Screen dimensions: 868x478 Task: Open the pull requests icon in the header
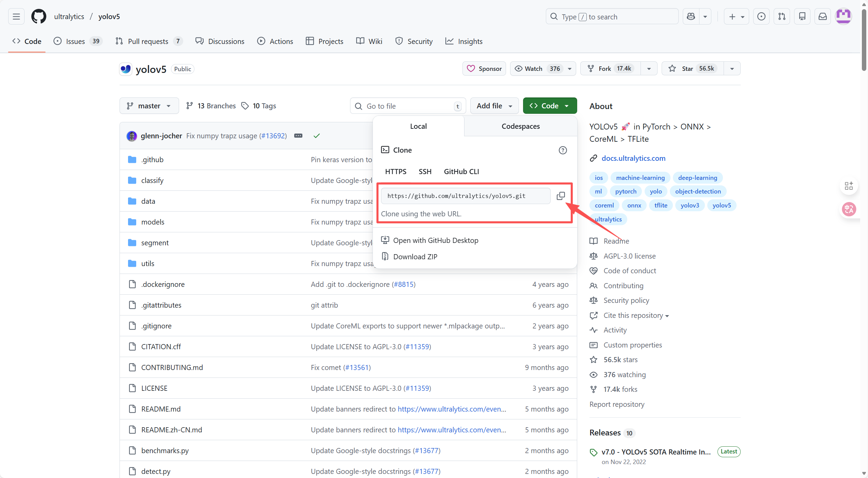pos(782,17)
